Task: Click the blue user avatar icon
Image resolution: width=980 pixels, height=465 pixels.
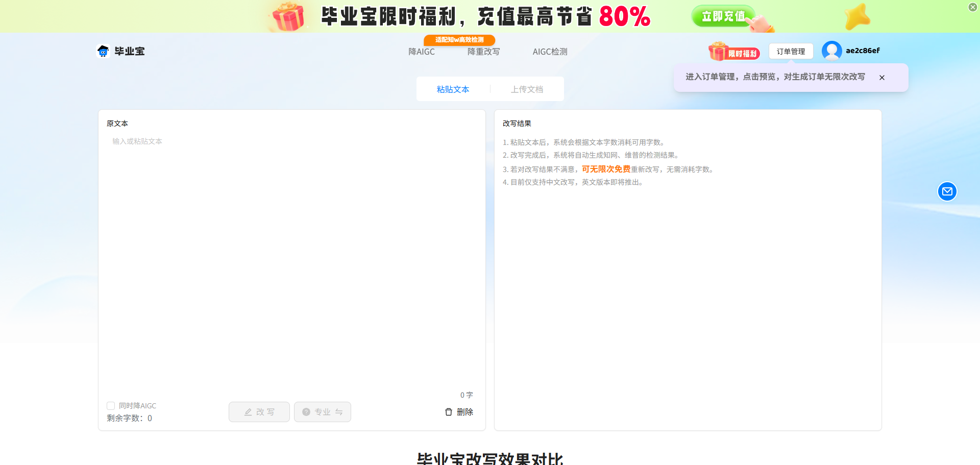Action: tap(831, 51)
